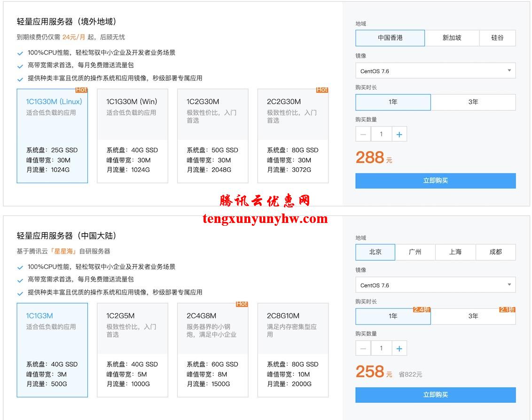
Task: Decrease overseas purchase quantity with minus
Action: 363,135
